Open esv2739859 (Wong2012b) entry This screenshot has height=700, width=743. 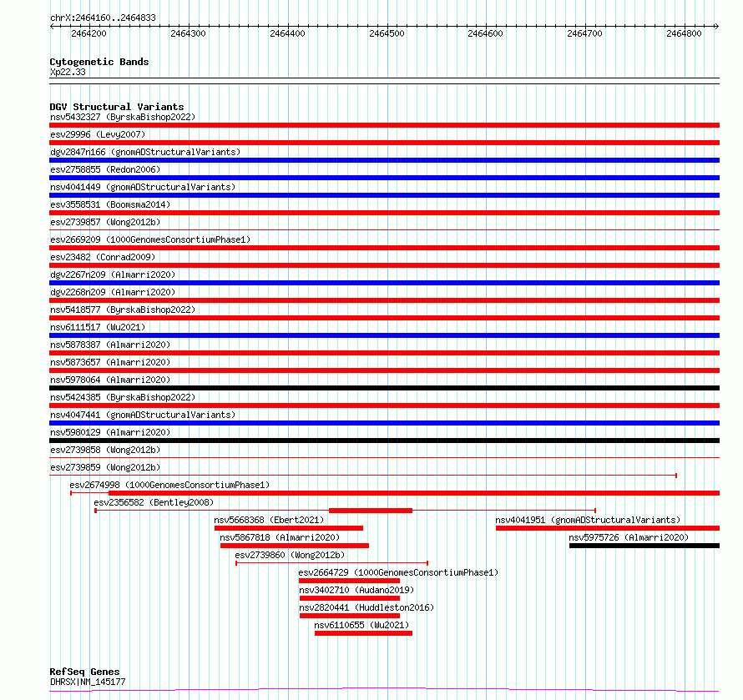(x=105, y=467)
